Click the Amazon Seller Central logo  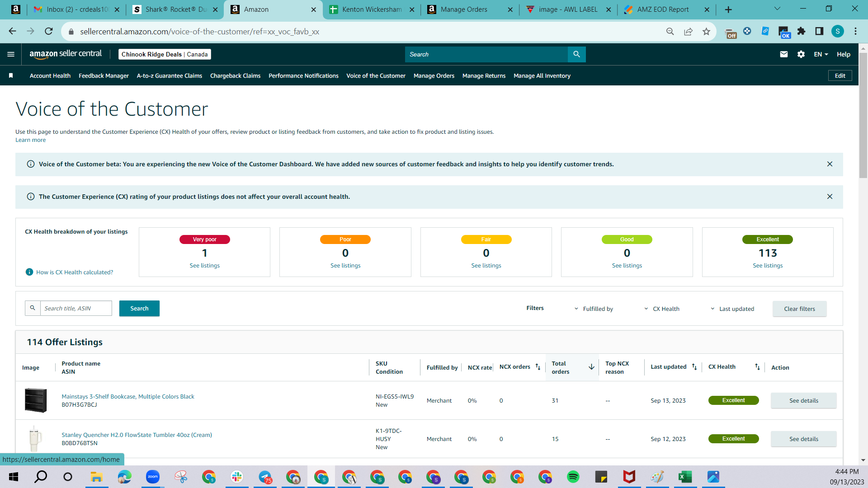pyautogui.click(x=66, y=54)
